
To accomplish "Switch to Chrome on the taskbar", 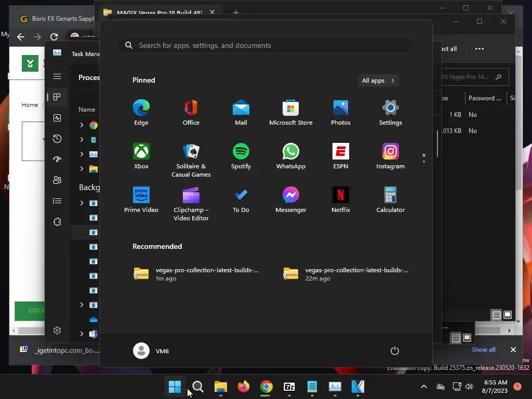I will (x=267, y=387).
